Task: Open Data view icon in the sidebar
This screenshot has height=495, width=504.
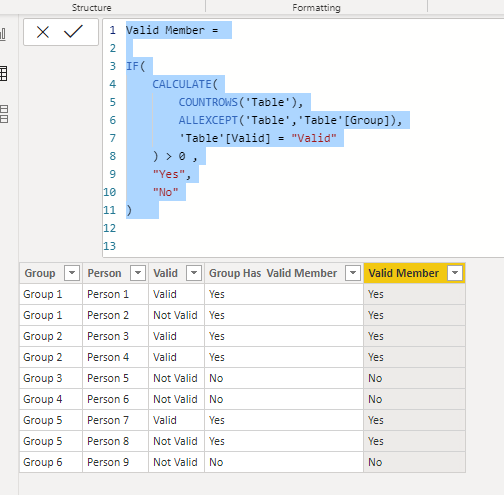Action: (3, 74)
